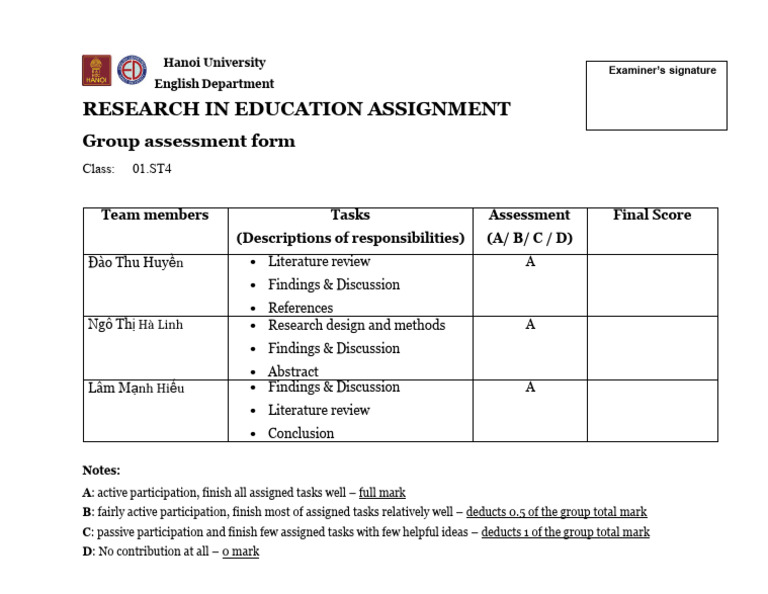Viewport: 768px width, 594px height.
Task: Click 'Findings & Discussion' in Lâm Mạnh Hiếu's row
Action: click(x=334, y=387)
